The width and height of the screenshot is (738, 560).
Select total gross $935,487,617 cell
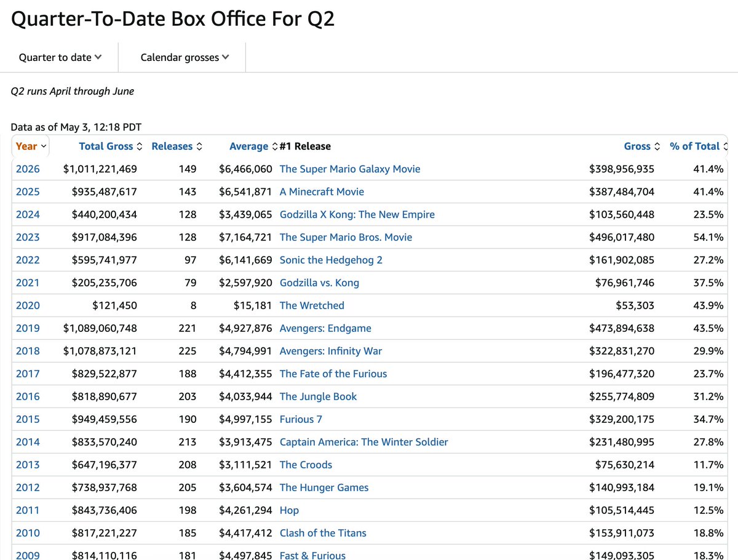pyautogui.click(x=105, y=192)
